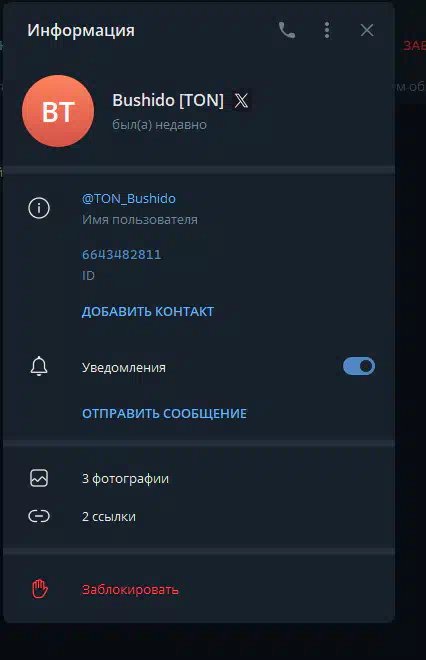
Task: Click the X emoji status badge
Action: (x=241, y=101)
